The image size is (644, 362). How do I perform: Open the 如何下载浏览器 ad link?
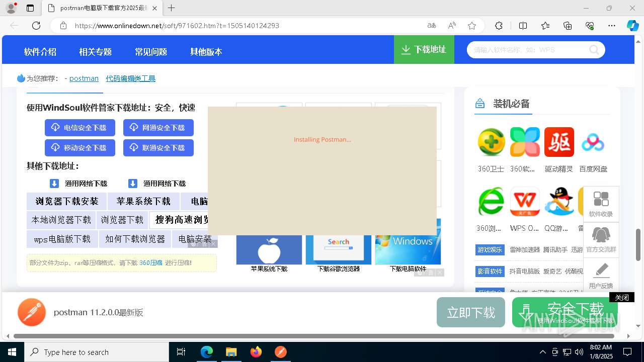135,239
